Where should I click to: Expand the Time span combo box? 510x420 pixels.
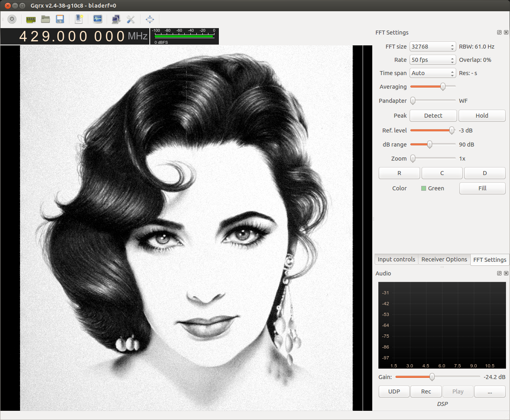coord(432,73)
